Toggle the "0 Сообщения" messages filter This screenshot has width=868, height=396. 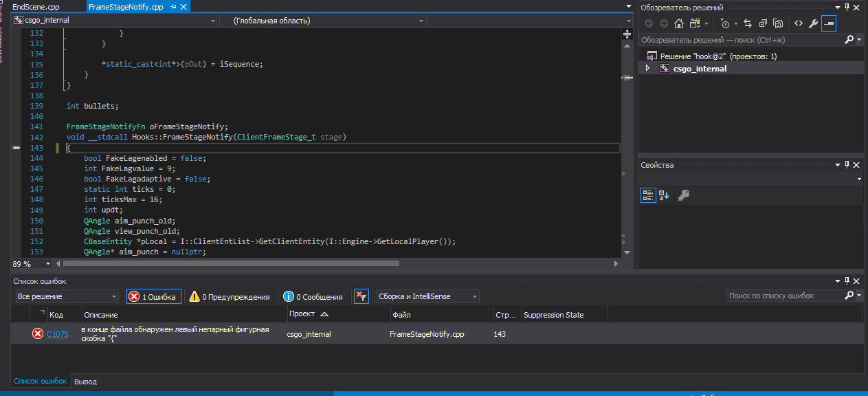click(313, 296)
